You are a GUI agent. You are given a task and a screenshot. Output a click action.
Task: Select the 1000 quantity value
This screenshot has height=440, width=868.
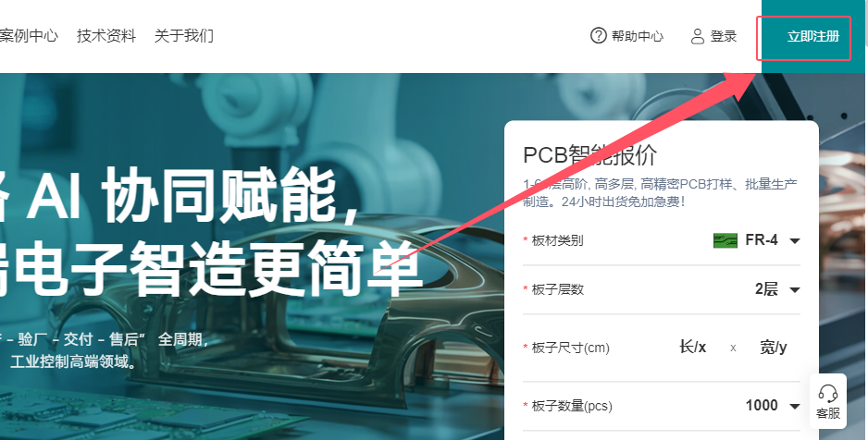point(762,405)
